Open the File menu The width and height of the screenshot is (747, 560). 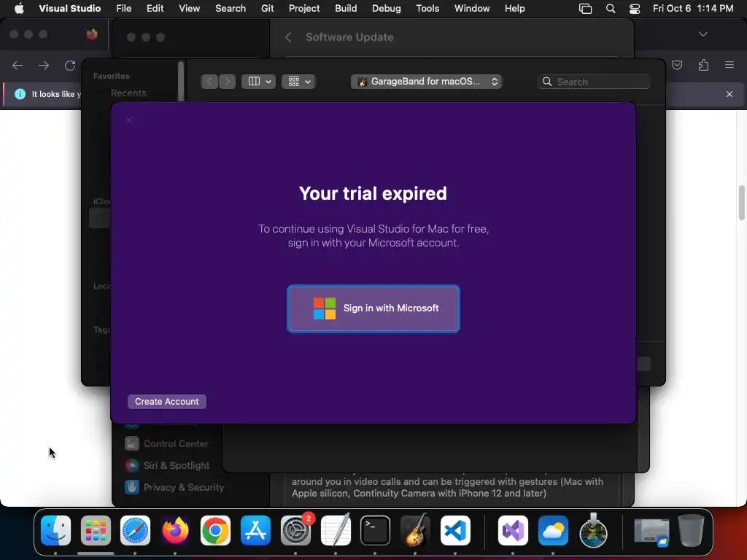tap(123, 8)
